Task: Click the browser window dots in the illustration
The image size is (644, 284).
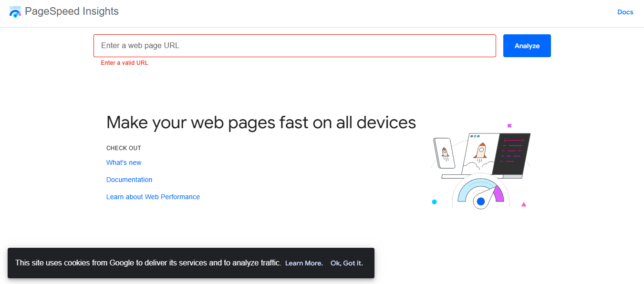Action: pyautogui.click(x=474, y=135)
